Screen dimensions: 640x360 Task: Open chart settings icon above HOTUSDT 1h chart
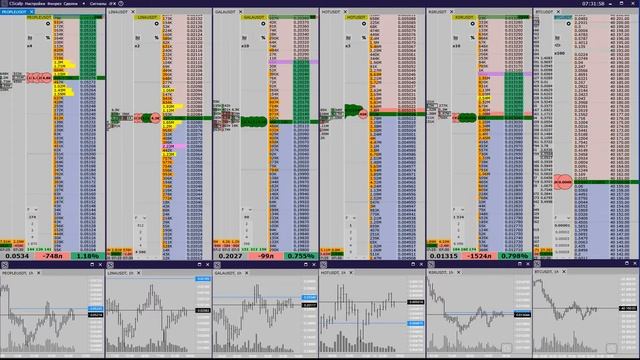(324, 265)
